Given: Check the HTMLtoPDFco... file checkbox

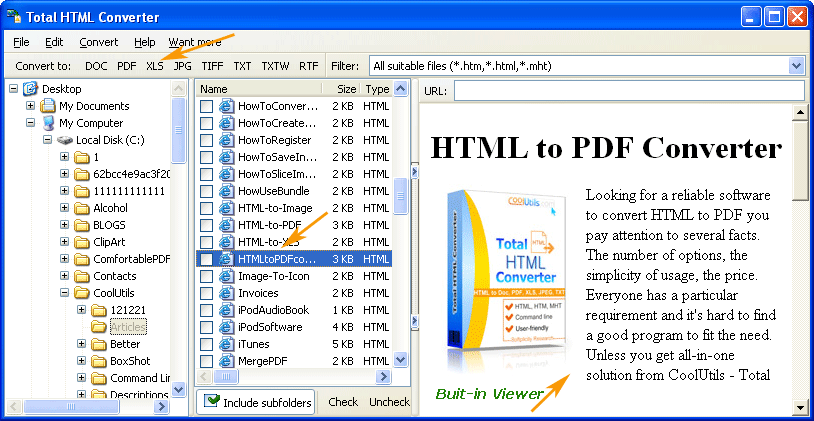Looking at the screenshot, I should (206, 259).
